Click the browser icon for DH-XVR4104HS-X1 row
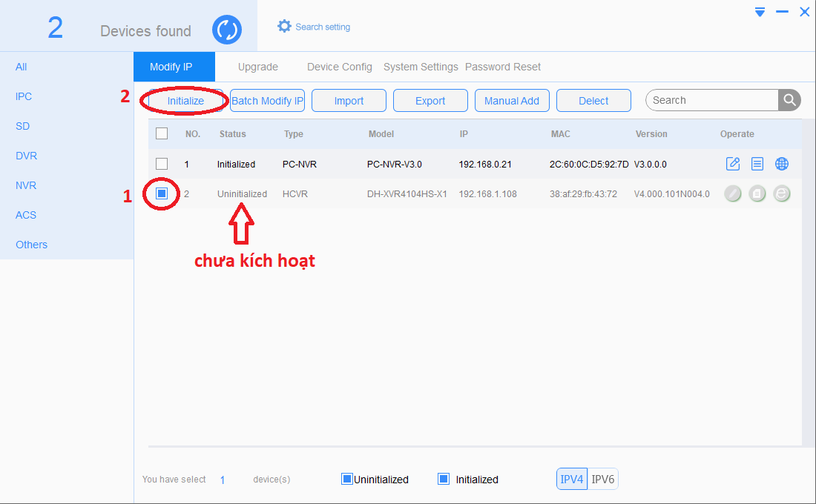 pyautogui.click(x=782, y=194)
